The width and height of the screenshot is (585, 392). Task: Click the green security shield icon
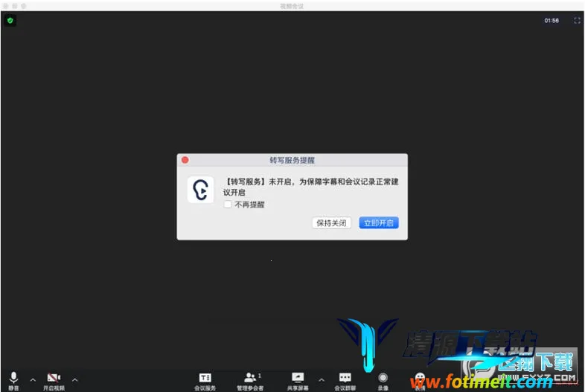(x=10, y=20)
